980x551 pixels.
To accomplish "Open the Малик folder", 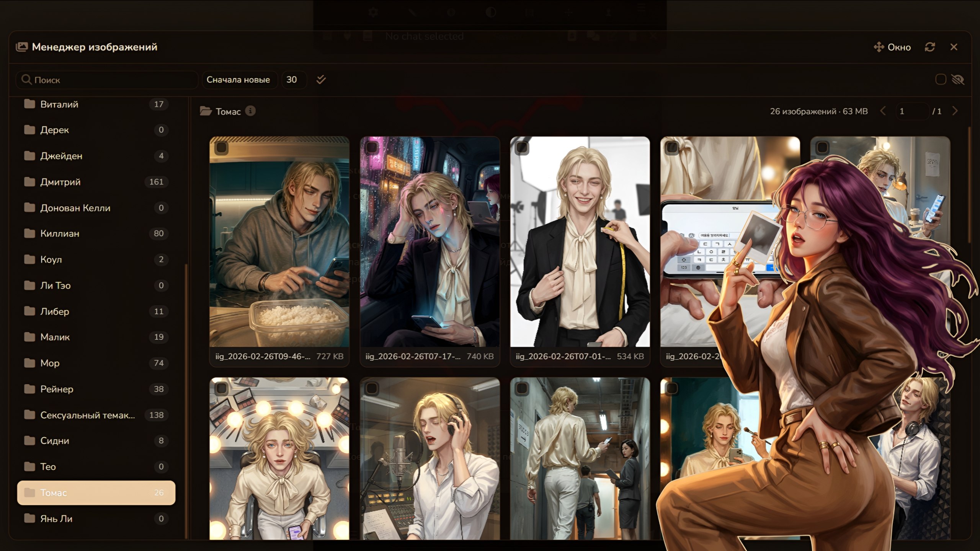I will coord(96,337).
